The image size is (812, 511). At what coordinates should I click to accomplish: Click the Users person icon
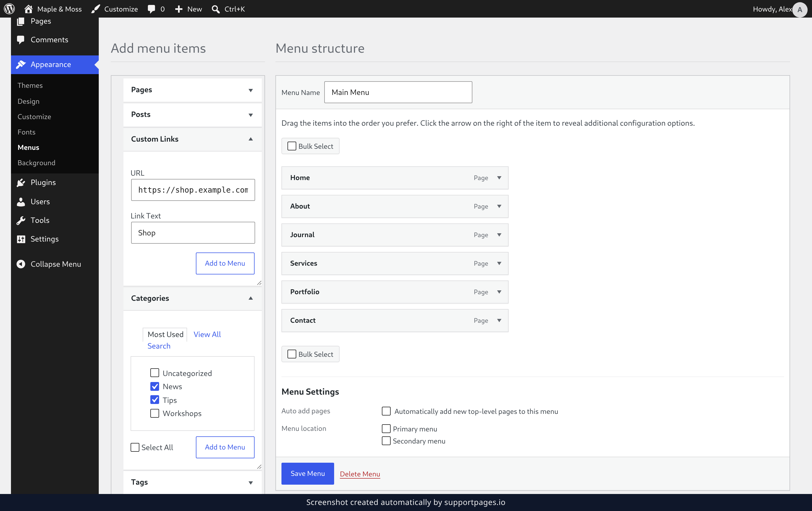point(21,202)
